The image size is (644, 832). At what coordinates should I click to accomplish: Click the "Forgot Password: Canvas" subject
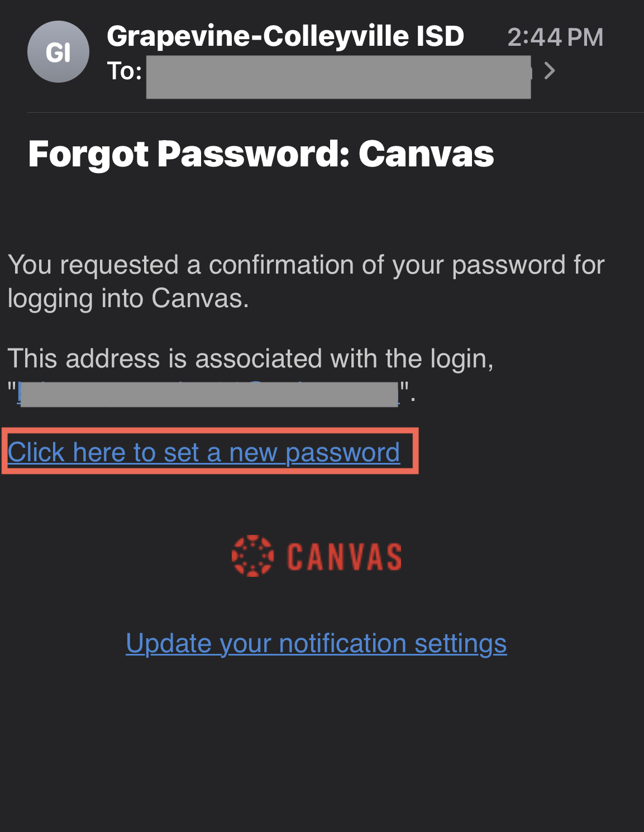point(261,154)
